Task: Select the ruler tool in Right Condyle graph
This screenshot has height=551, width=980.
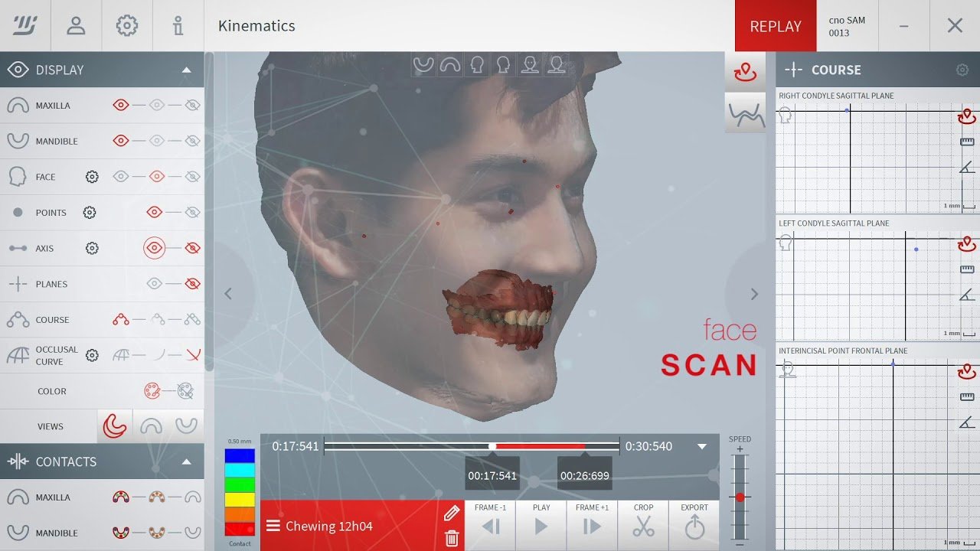Action: click(x=967, y=142)
